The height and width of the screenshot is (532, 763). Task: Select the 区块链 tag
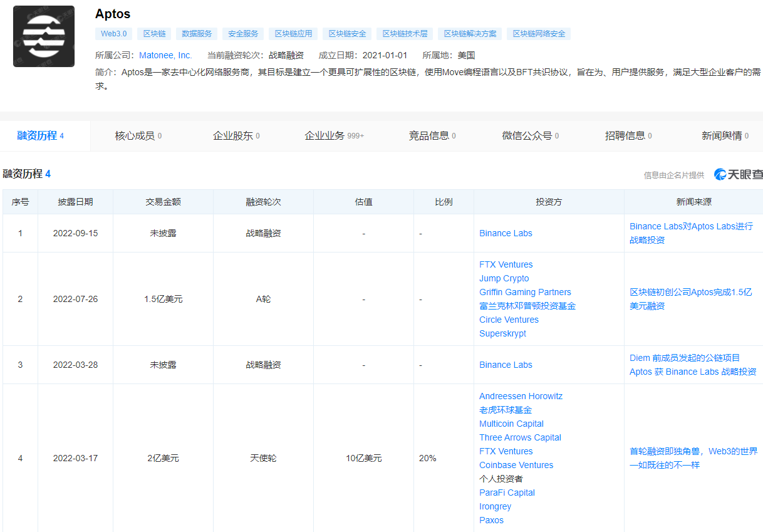coord(154,34)
